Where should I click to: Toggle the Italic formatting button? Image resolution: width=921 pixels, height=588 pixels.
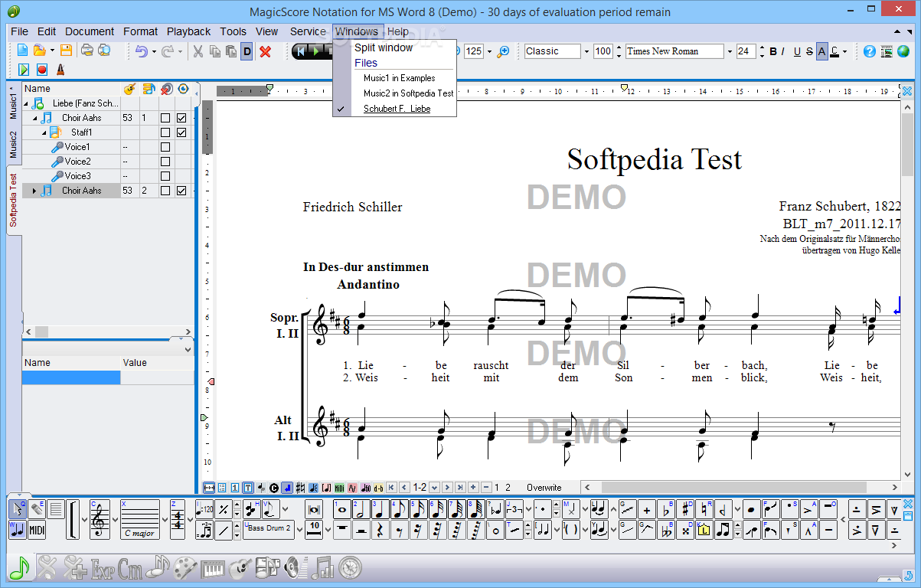click(x=783, y=51)
